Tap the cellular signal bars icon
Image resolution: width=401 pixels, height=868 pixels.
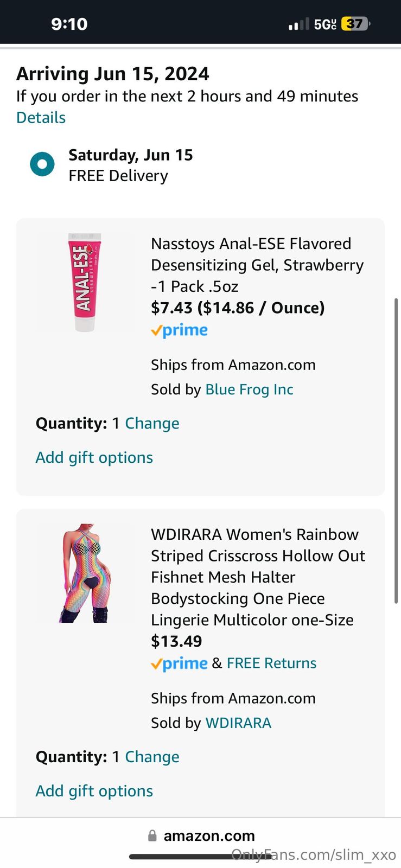click(x=298, y=24)
